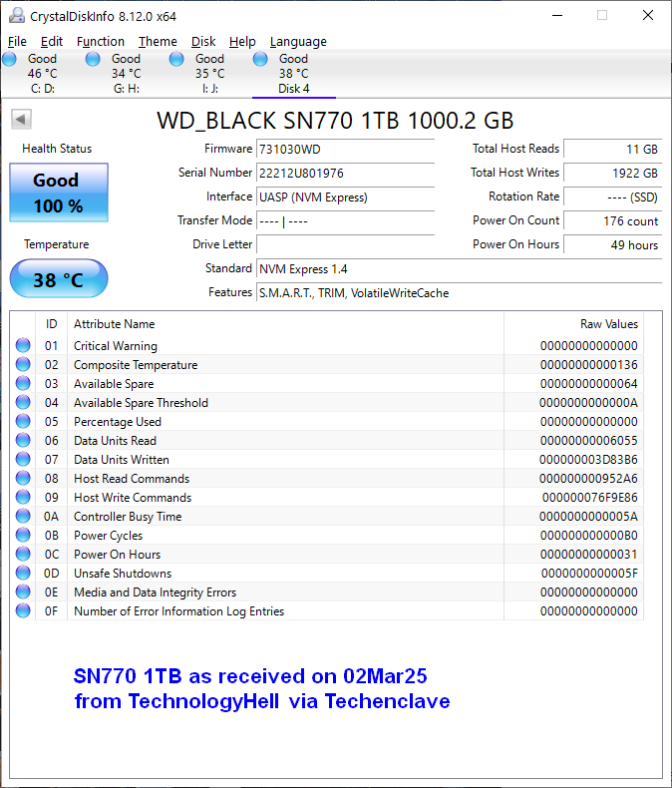Click raw value 0000000000136
672x788 pixels.
tap(588, 365)
